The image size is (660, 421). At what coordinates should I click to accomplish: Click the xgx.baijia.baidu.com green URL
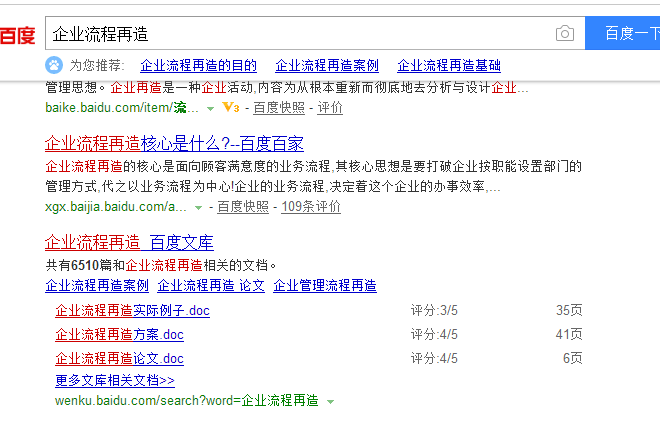pos(116,207)
